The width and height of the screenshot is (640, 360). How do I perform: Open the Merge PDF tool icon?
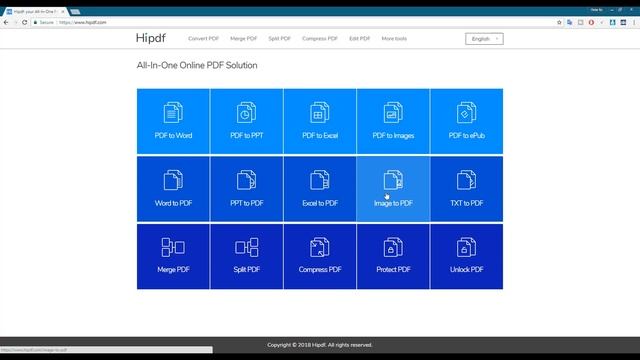pyautogui.click(x=173, y=247)
